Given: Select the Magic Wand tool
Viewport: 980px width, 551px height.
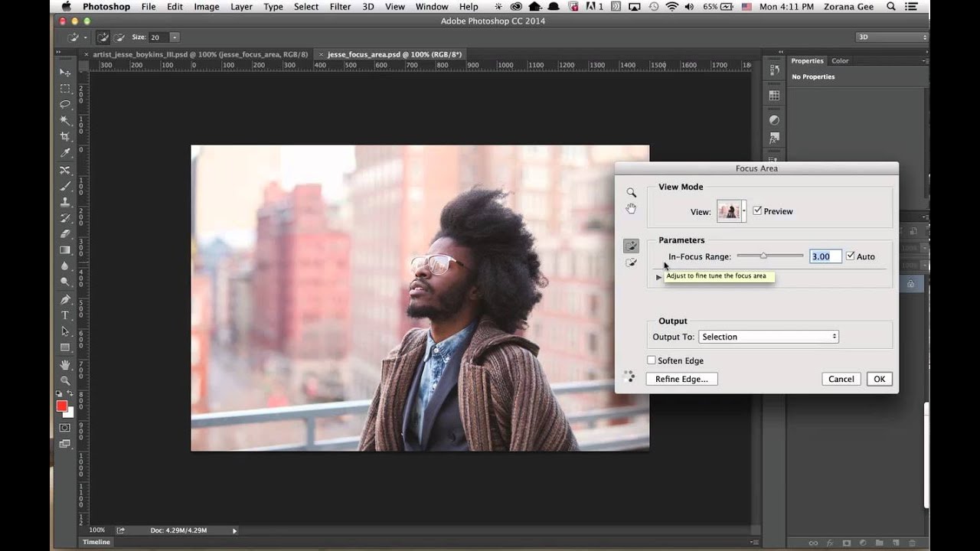Looking at the screenshot, I should 65,120.
